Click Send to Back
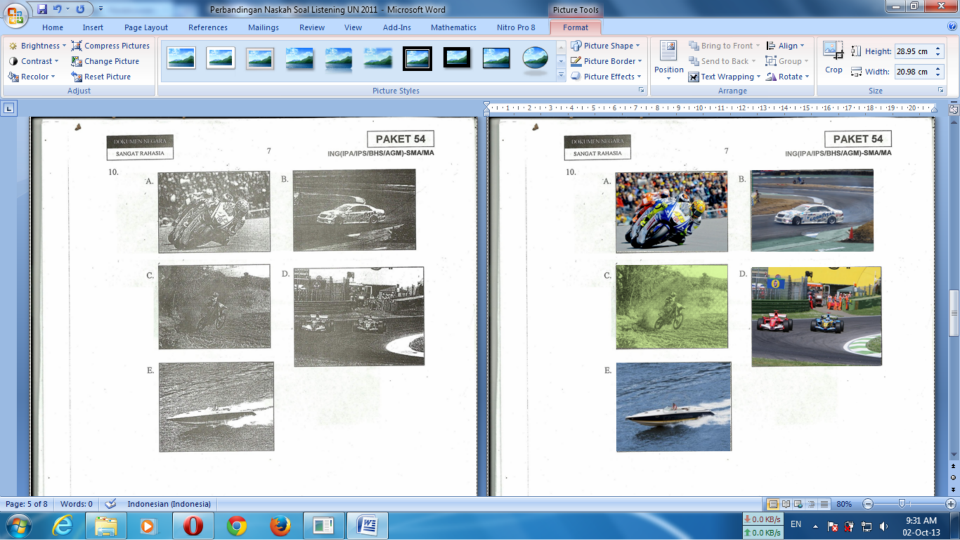Image resolution: width=960 pixels, height=540 pixels. click(722, 61)
